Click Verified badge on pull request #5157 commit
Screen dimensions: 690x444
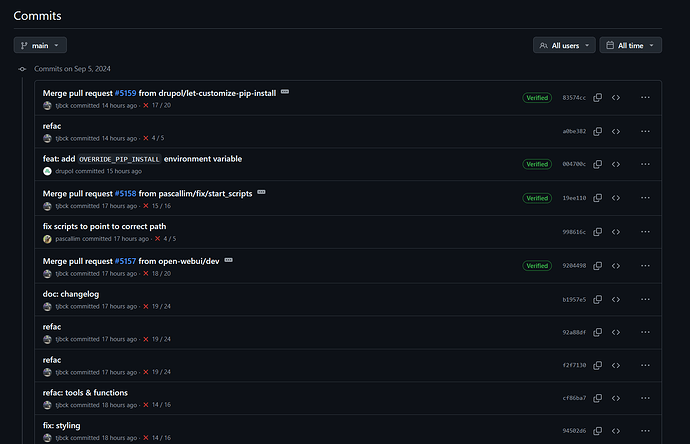point(537,266)
